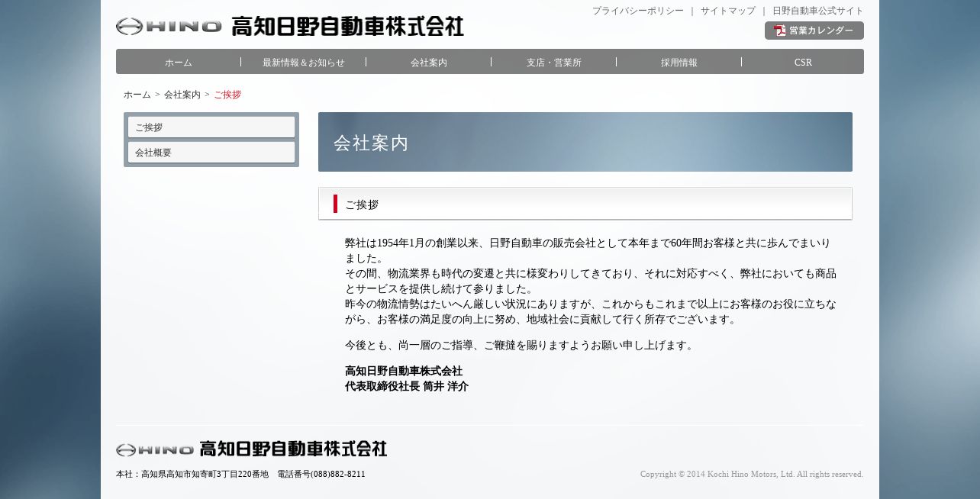Select 会社案内 in the navigation bar
Image resolution: width=980 pixels, height=499 pixels.
(429, 63)
